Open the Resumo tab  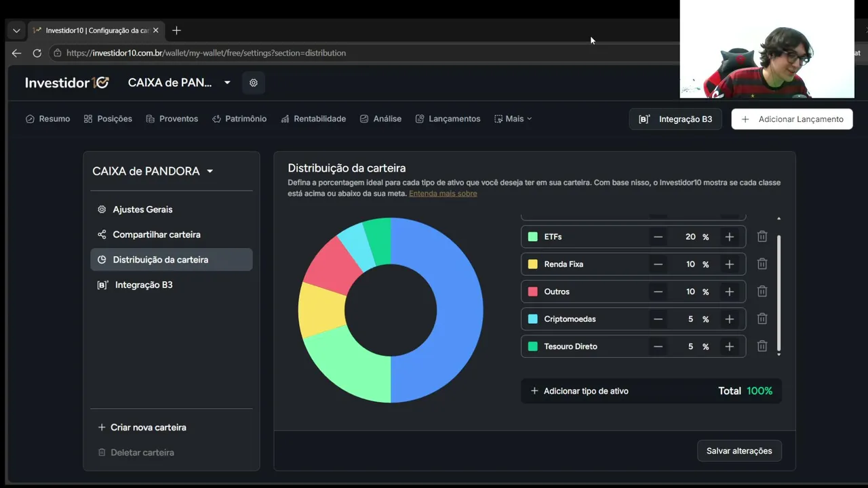[x=47, y=119]
